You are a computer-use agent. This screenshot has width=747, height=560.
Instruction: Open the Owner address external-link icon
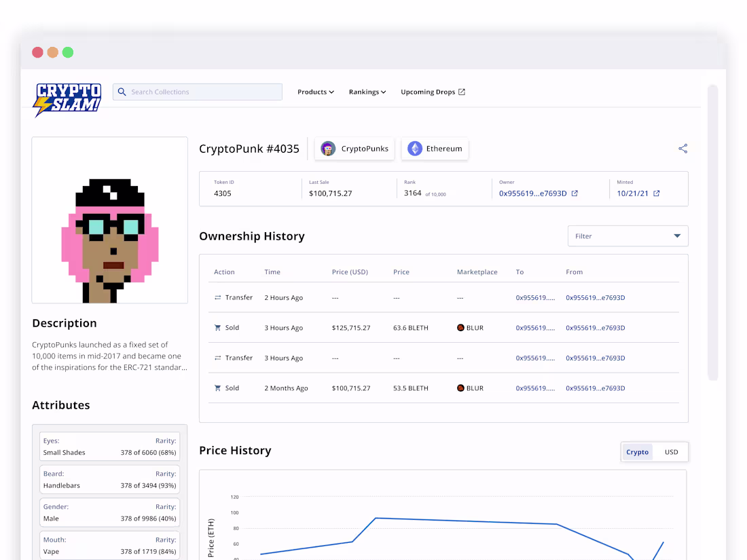click(575, 193)
